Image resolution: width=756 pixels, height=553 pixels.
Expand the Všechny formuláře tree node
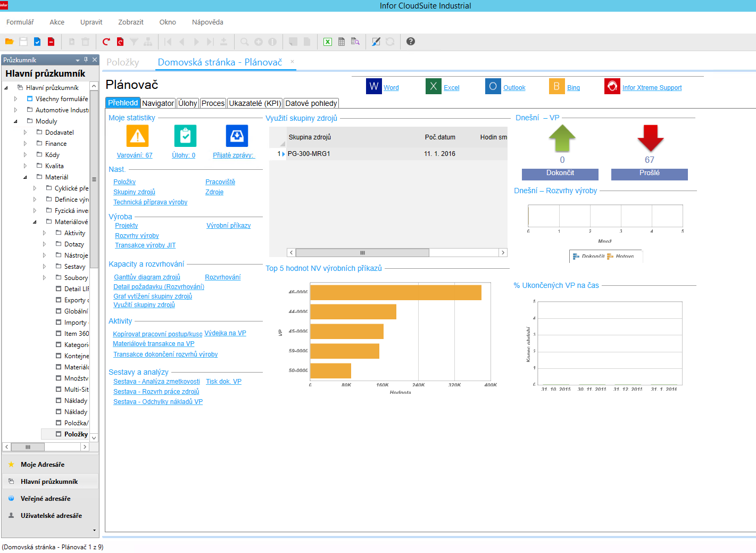pyautogui.click(x=15, y=99)
